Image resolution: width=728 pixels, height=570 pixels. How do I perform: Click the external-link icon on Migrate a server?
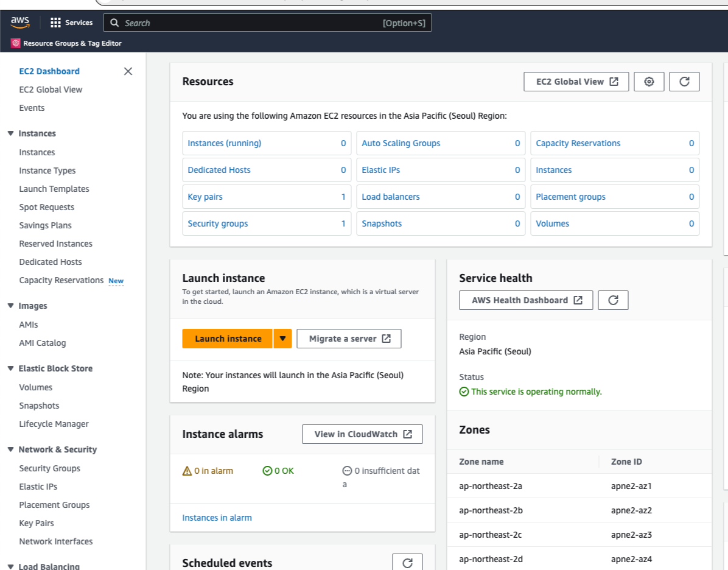coord(387,339)
